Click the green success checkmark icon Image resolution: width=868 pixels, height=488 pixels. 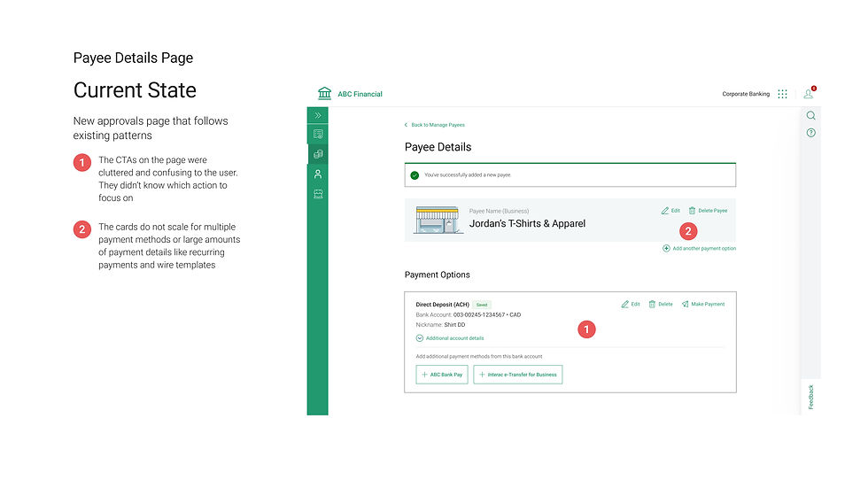tap(415, 175)
